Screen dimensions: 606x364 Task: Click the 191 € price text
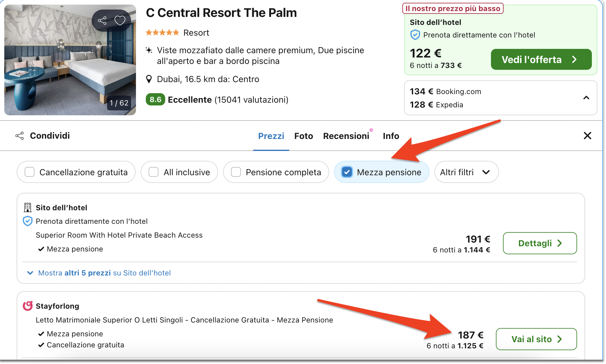click(x=478, y=239)
